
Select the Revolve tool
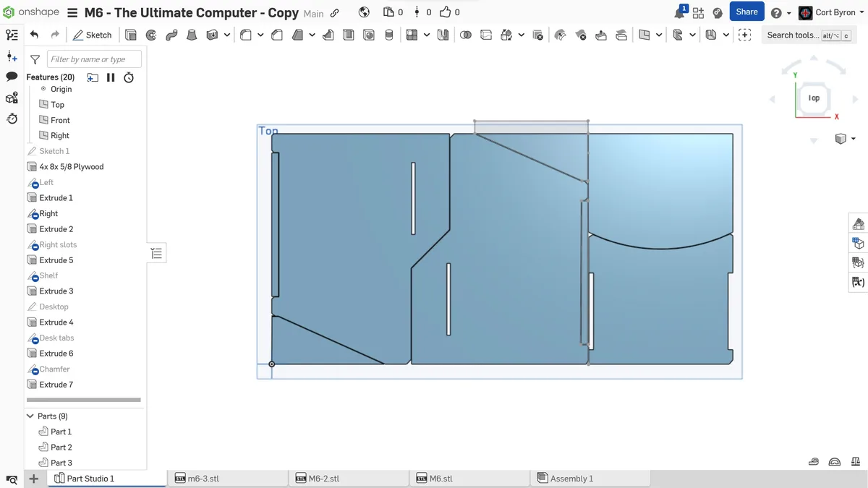point(151,35)
